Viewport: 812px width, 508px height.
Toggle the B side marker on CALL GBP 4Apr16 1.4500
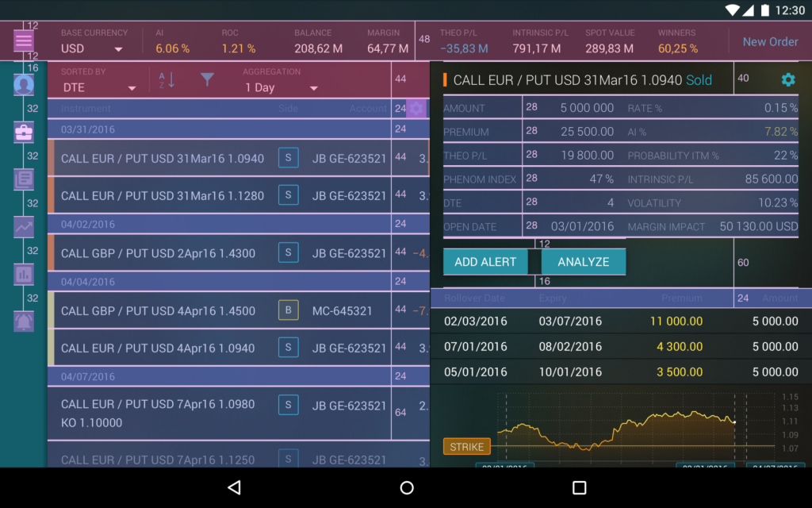point(288,310)
